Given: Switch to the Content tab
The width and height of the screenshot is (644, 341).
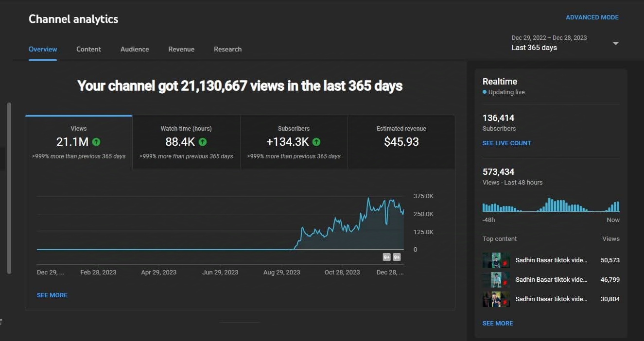Looking at the screenshot, I should (x=88, y=49).
